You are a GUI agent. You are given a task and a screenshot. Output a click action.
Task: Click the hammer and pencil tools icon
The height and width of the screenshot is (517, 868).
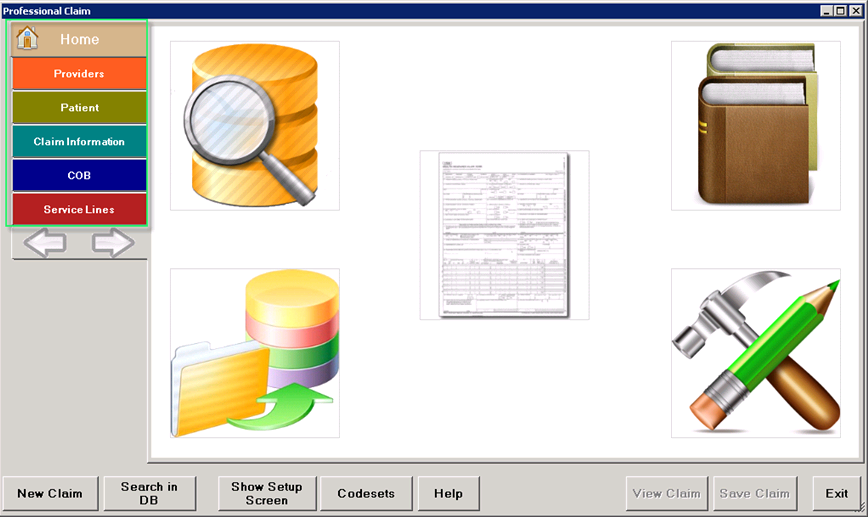(x=755, y=353)
